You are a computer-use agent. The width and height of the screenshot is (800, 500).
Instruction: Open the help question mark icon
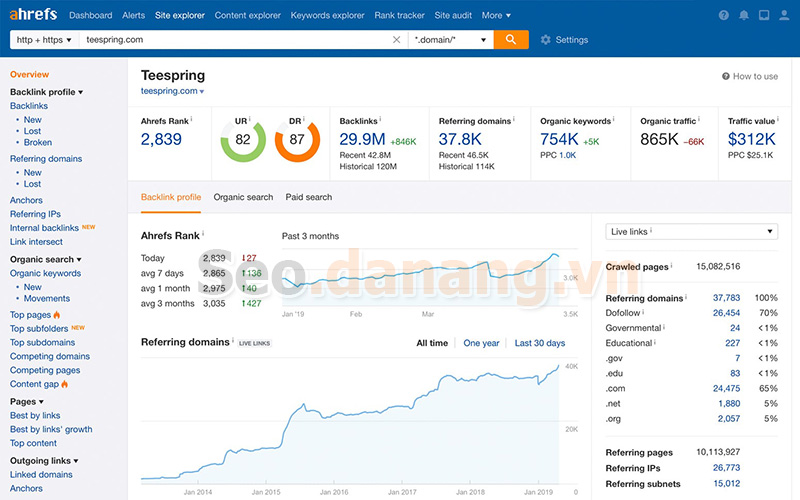[724, 16]
